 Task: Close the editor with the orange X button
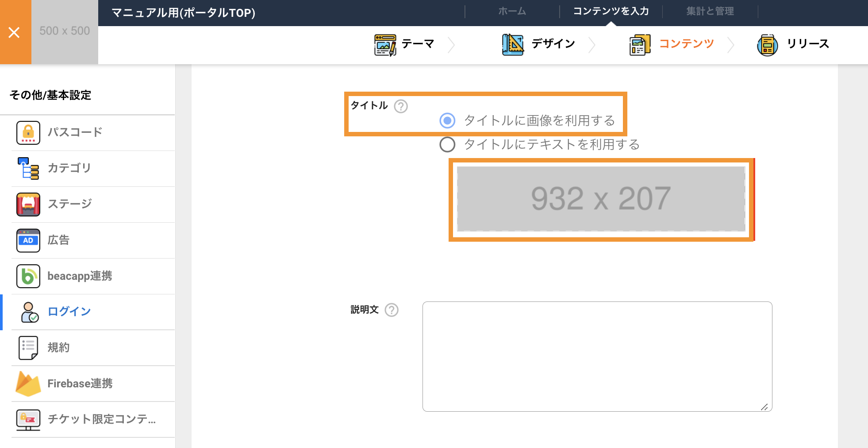click(15, 32)
